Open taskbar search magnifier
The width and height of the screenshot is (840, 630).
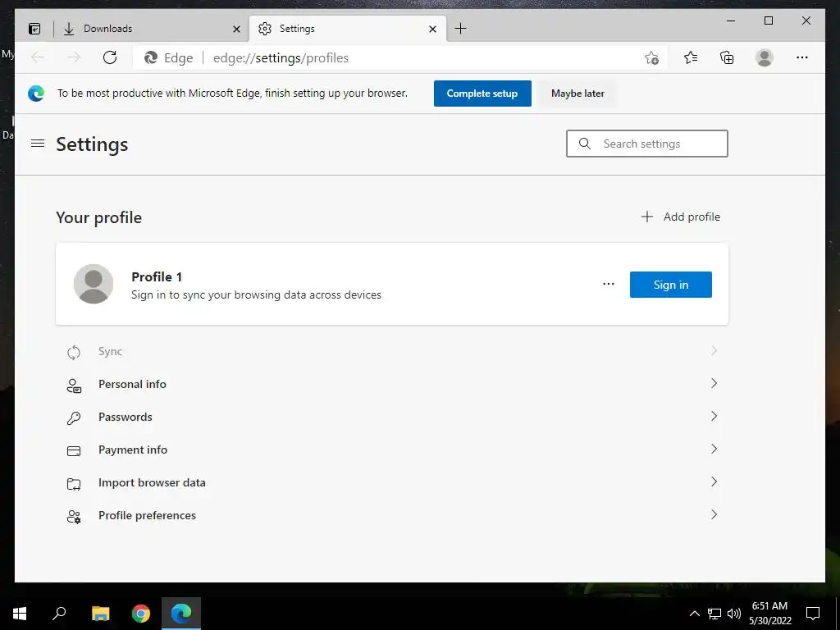[x=59, y=614]
